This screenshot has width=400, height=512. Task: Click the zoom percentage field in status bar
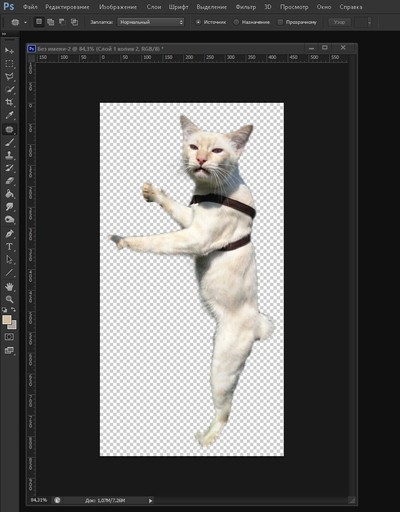(39, 500)
